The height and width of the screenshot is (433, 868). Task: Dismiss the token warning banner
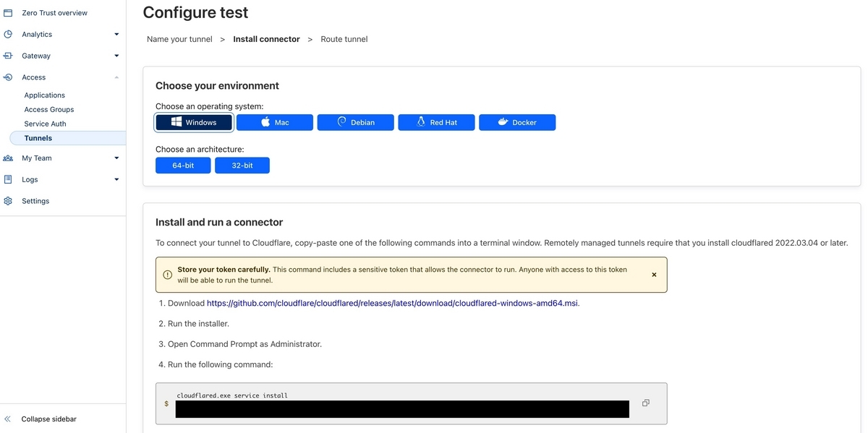654,275
